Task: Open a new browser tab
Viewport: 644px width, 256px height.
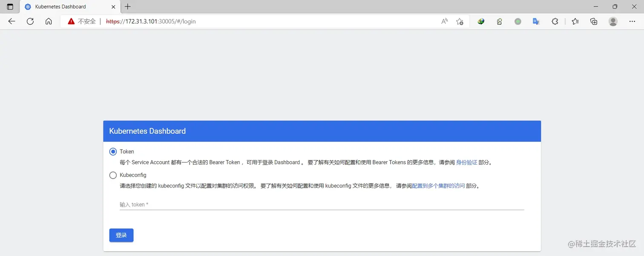Action: (x=128, y=7)
